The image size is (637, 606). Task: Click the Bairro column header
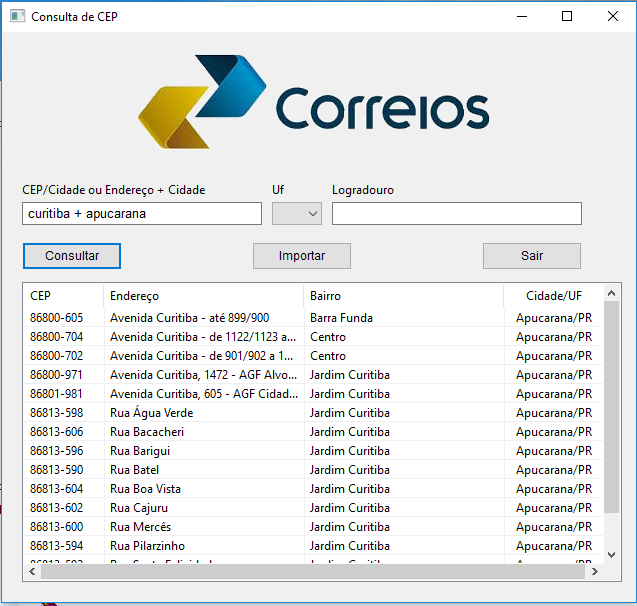click(x=403, y=296)
